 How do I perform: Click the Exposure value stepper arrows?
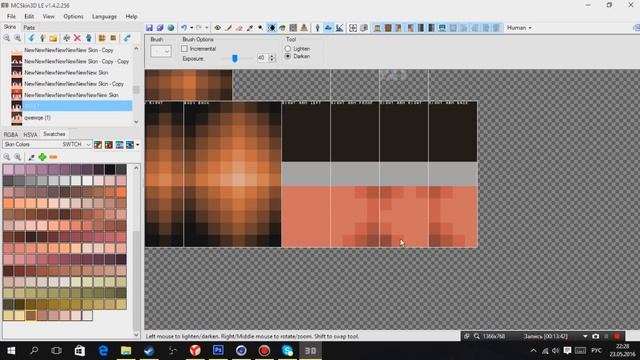[x=272, y=58]
